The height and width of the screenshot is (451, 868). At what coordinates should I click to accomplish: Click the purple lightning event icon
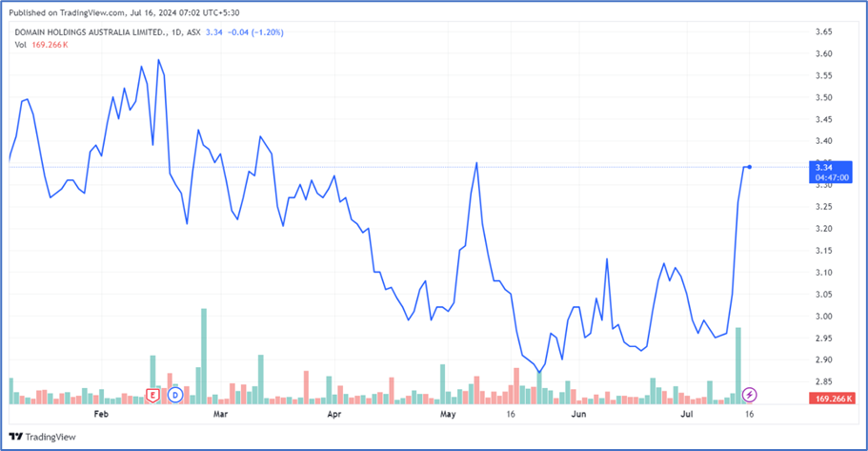tap(750, 395)
